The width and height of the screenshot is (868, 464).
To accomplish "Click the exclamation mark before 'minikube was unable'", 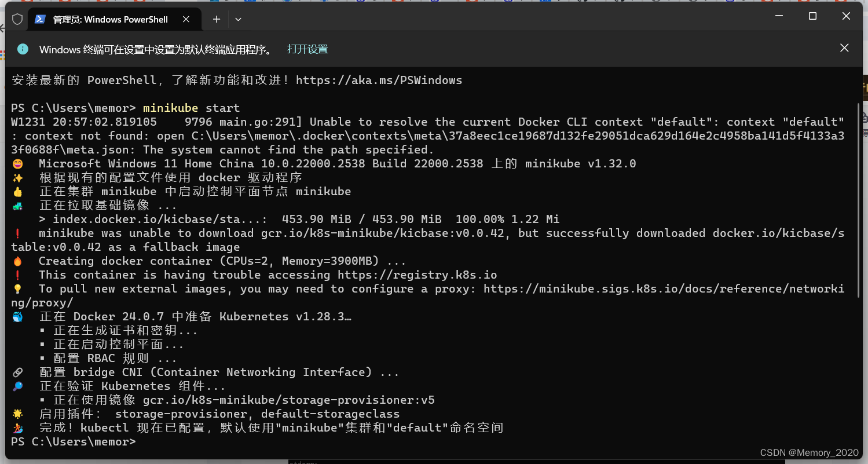I will [17, 233].
